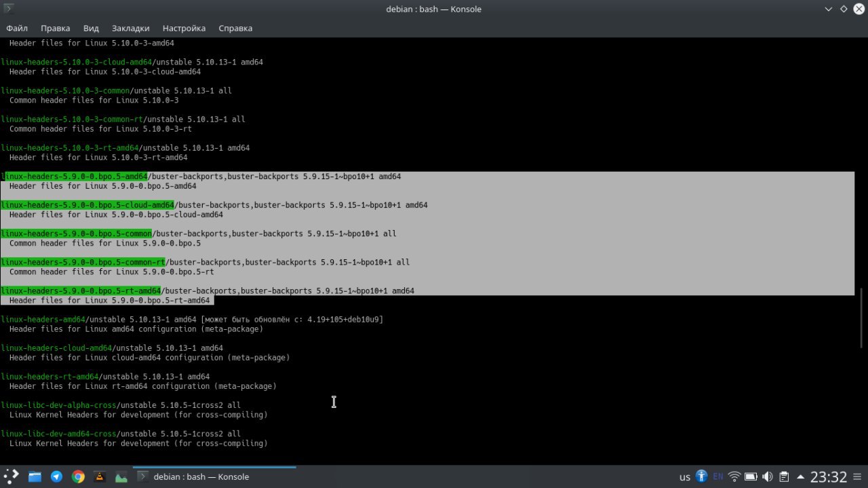Click linux-headers-5.9.0-0.bpo.5-rt-amd64 highlighted name
Image resolution: width=868 pixels, height=488 pixels.
(81, 290)
